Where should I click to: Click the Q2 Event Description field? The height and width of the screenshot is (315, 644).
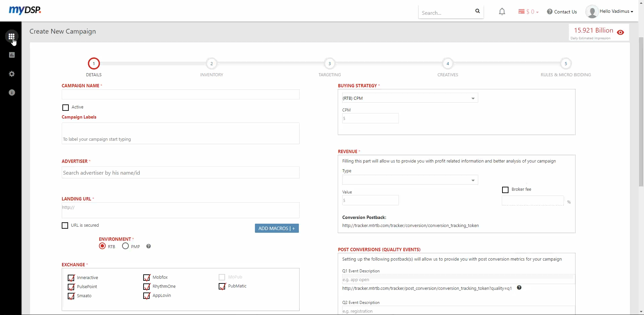[459, 311]
